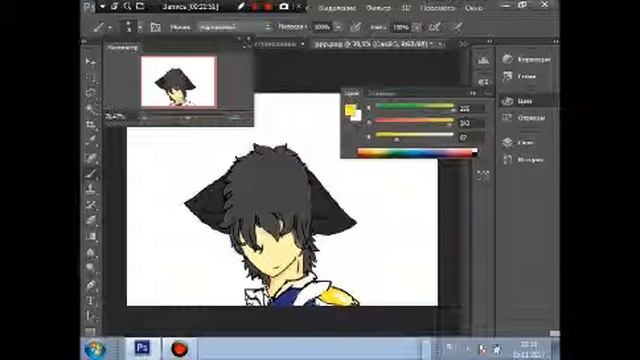Open the Нажим flow value dropdown

click(x=416, y=27)
